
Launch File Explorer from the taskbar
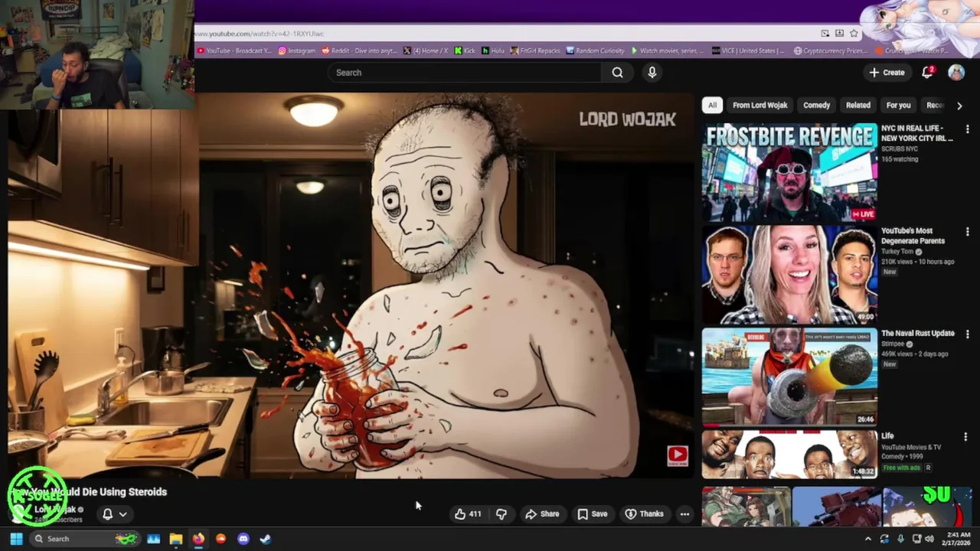176,539
